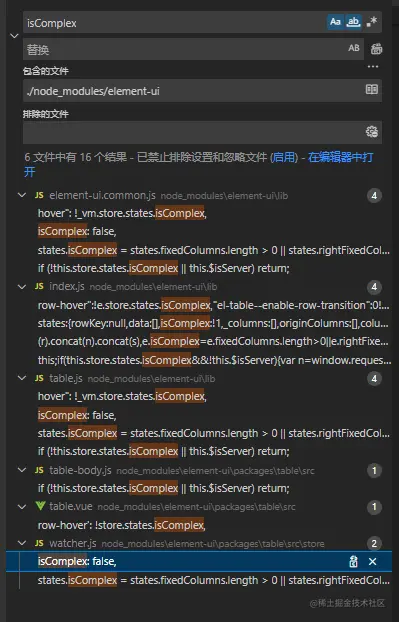This screenshot has width=399, height=622.
Task: Collapse table.js results group
Action: [x=22, y=378]
